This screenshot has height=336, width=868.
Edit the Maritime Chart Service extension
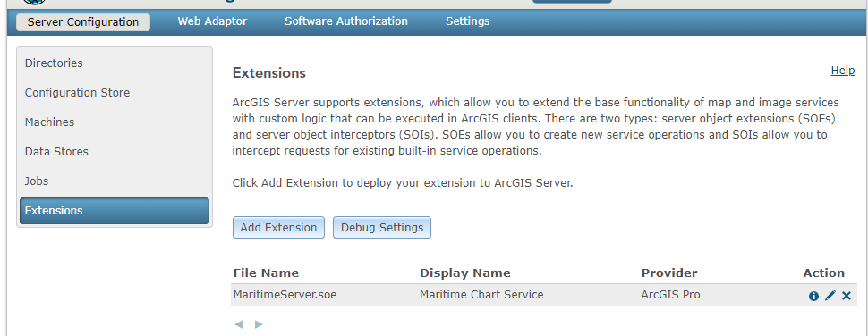830,296
